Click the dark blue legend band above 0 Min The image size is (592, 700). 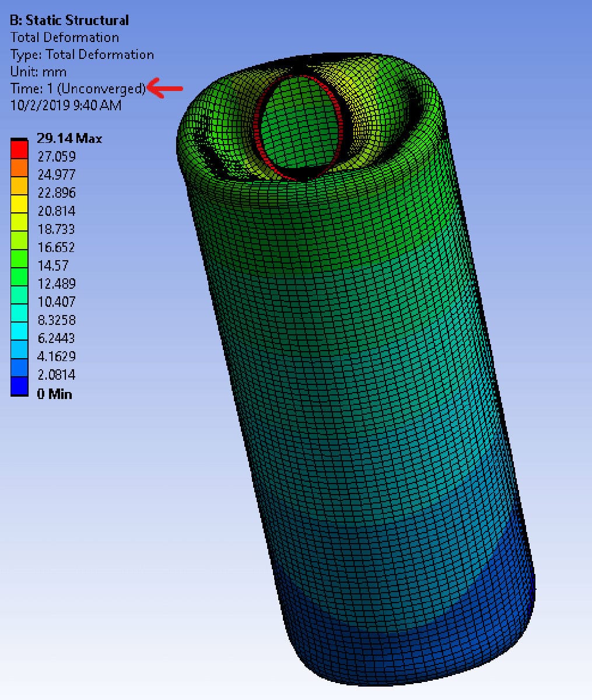point(19,386)
